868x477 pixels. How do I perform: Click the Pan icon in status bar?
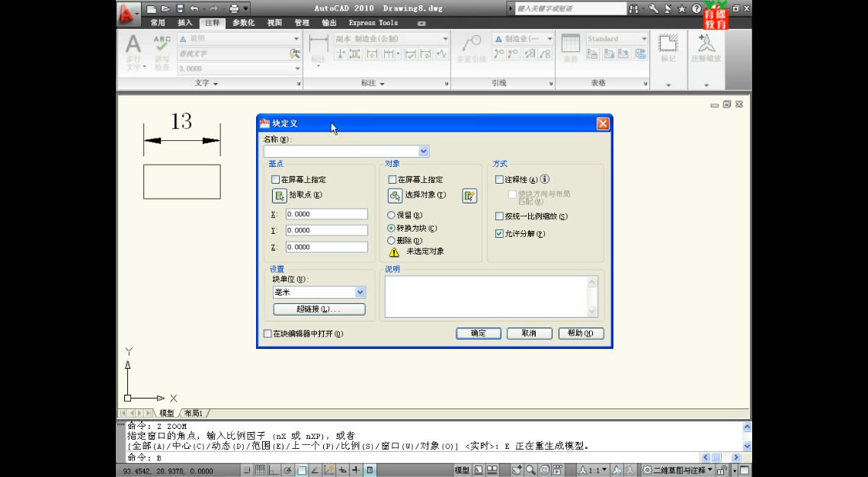tap(517, 470)
